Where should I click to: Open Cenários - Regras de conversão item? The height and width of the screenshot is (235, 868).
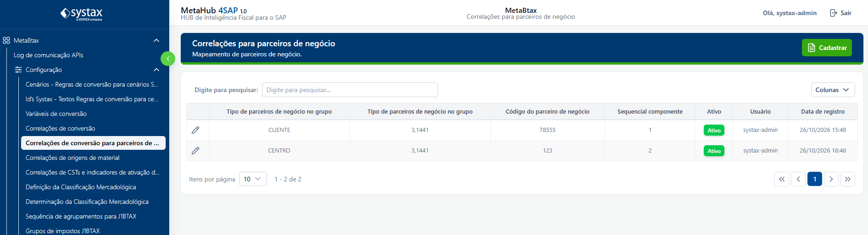tap(92, 84)
